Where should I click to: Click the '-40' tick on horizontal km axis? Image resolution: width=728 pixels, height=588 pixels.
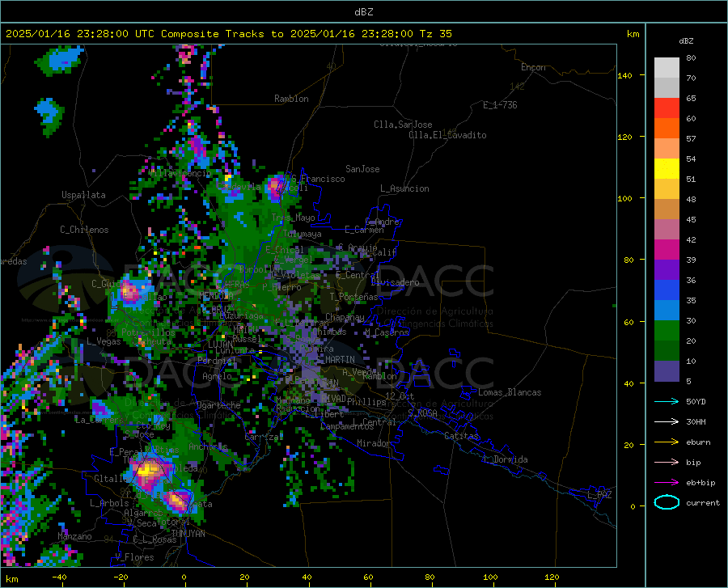click(59, 577)
